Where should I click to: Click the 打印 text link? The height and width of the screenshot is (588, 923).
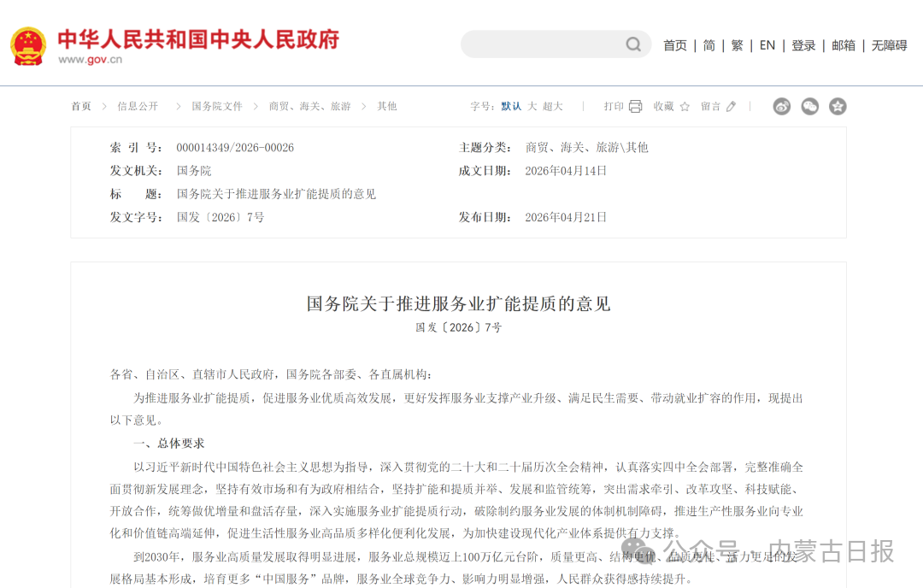[614, 107]
